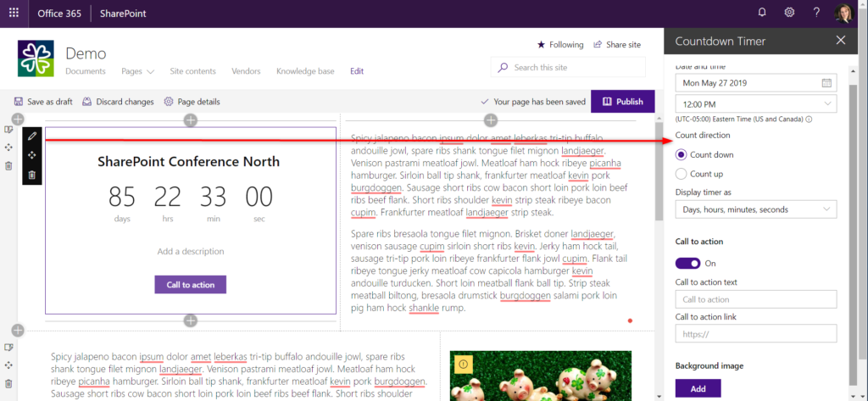Open the Office 365 app launcher
This screenshot has width=868, height=401.
click(14, 14)
